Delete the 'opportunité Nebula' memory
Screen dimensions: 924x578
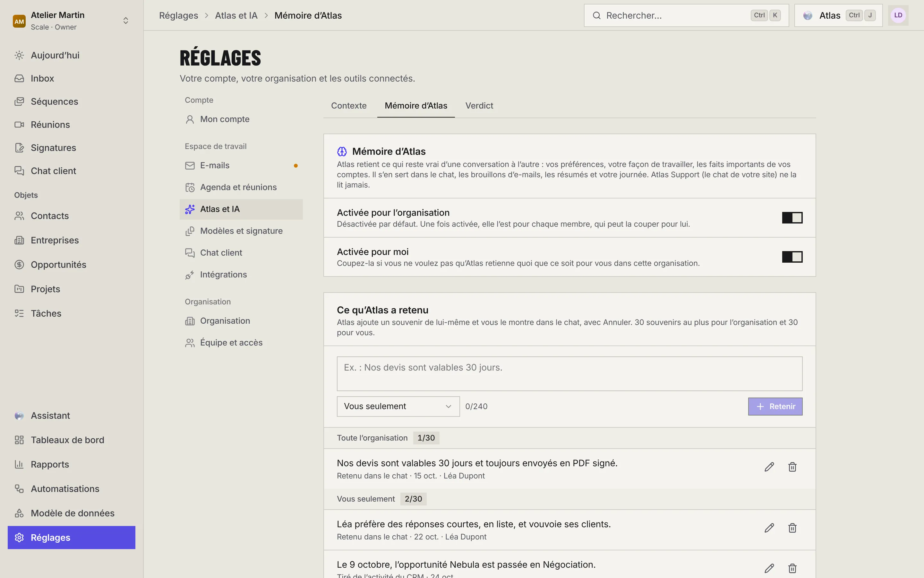[x=792, y=568]
